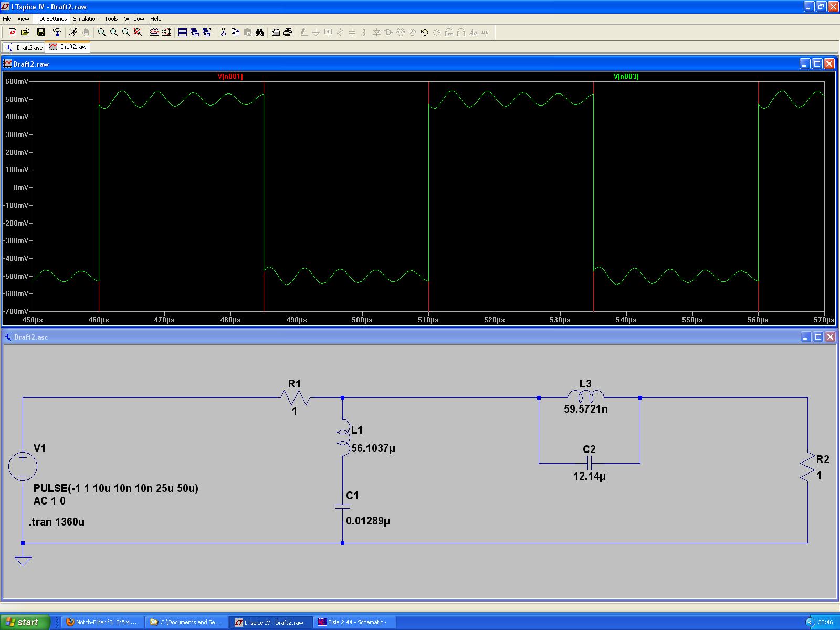Zoom out with the minus magnifier icon
Viewport: 840px width, 630px height.
tap(126, 33)
